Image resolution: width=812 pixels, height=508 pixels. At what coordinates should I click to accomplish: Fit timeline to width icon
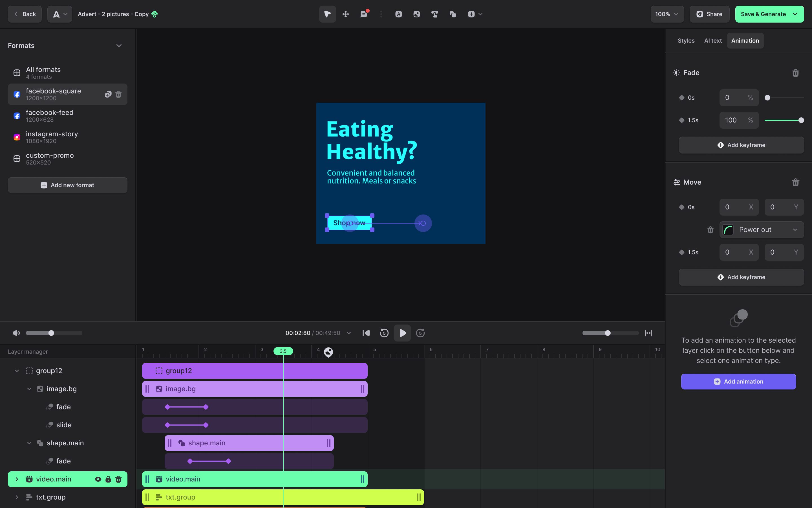coord(648,333)
